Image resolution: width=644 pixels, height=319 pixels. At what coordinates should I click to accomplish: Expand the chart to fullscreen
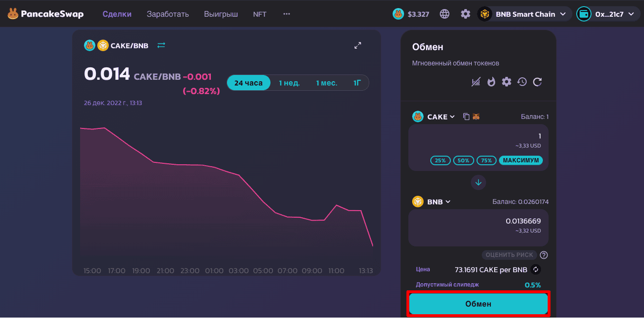point(358,45)
